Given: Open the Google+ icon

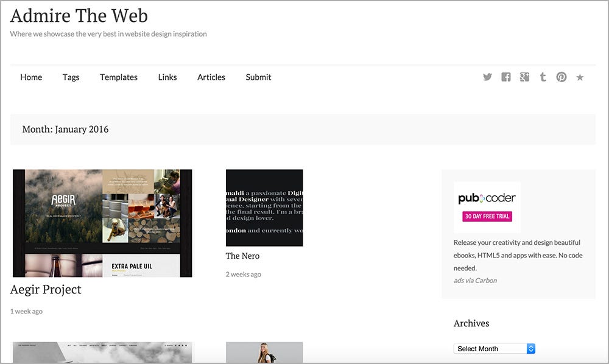Looking at the screenshot, I should (524, 77).
